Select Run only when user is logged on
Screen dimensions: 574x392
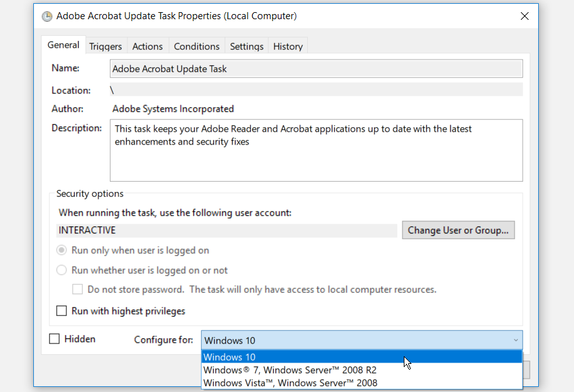(62, 251)
